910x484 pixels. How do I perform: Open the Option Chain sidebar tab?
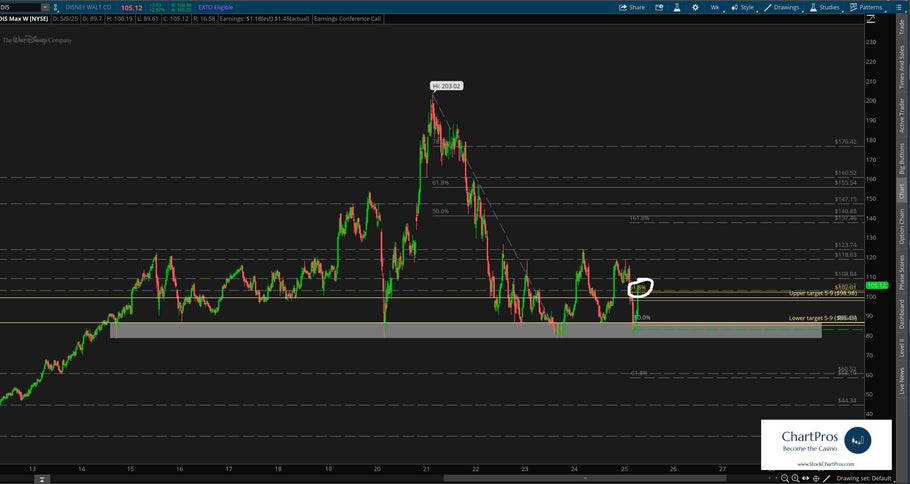(902, 227)
